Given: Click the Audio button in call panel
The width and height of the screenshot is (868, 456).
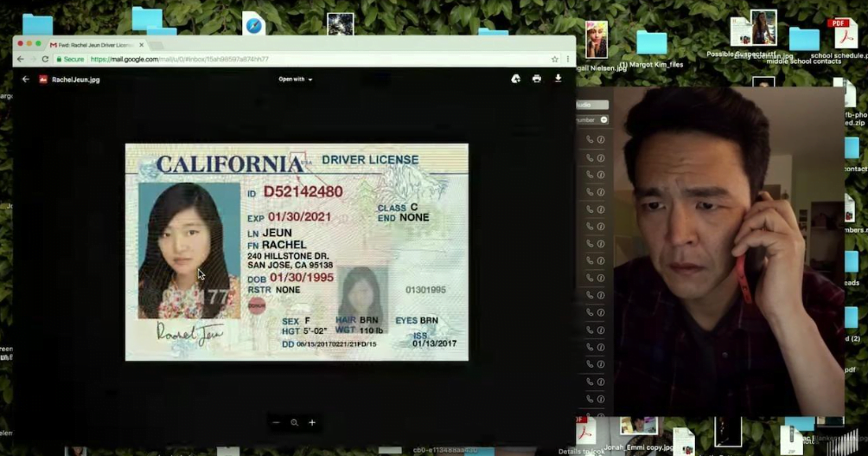Looking at the screenshot, I should (591, 105).
